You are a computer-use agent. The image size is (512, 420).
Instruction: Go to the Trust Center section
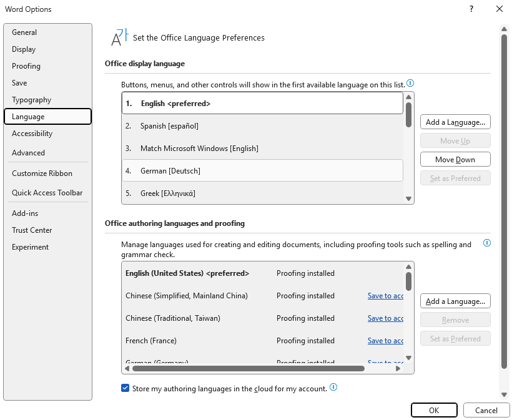pyautogui.click(x=32, y=230)
